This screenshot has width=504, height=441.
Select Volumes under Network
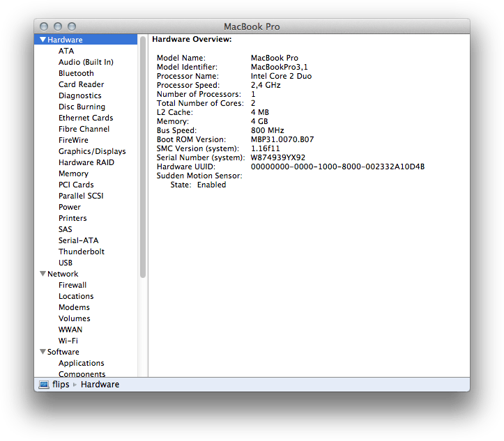click(x=75, y=318)
